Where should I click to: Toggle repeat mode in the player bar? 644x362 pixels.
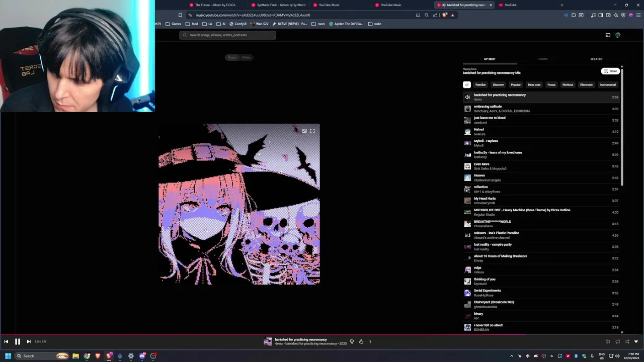[x=617, y=341]
